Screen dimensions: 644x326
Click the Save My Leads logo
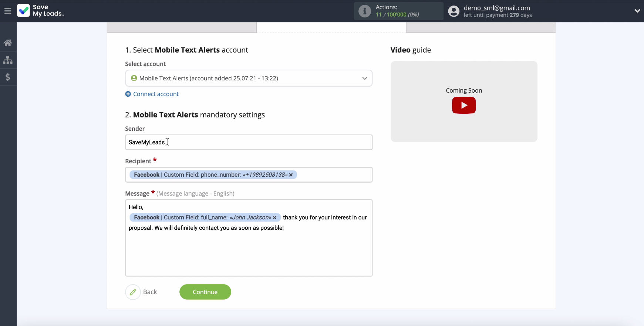coord(40,10)
